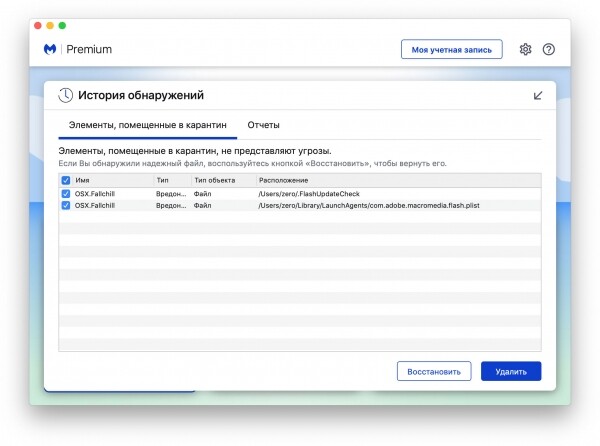Open help via question mark icon
This screenshot has height=446, width=600.
(x=548, y=49)
